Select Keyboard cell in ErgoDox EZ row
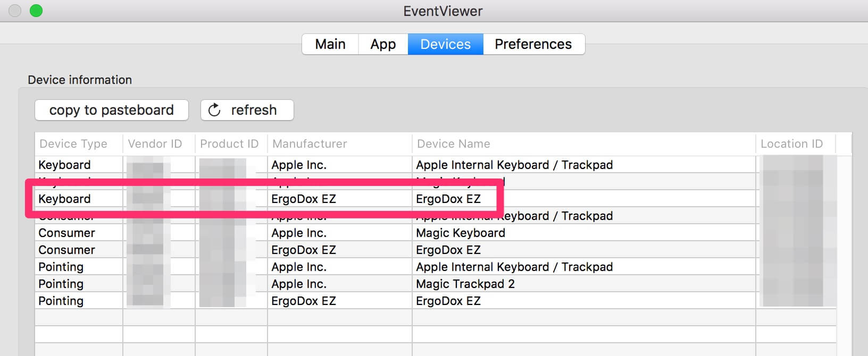This screenshot has height=356, width=868. [x=64, y=199]
